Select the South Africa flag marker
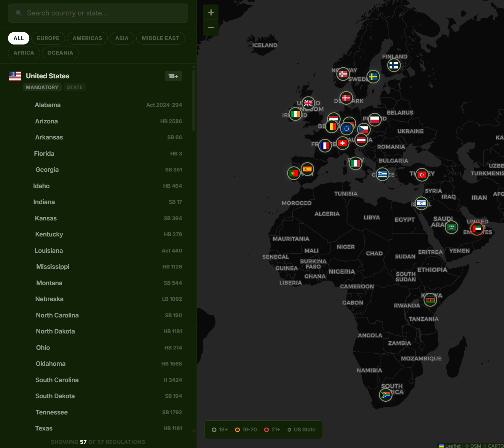504x448 pixels. tap(386, 395)
